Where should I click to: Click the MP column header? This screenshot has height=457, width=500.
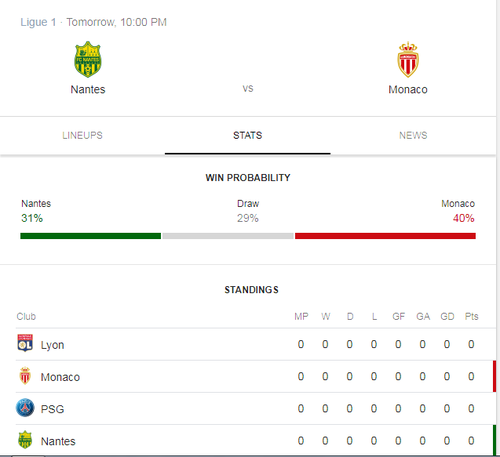point(301,316)
